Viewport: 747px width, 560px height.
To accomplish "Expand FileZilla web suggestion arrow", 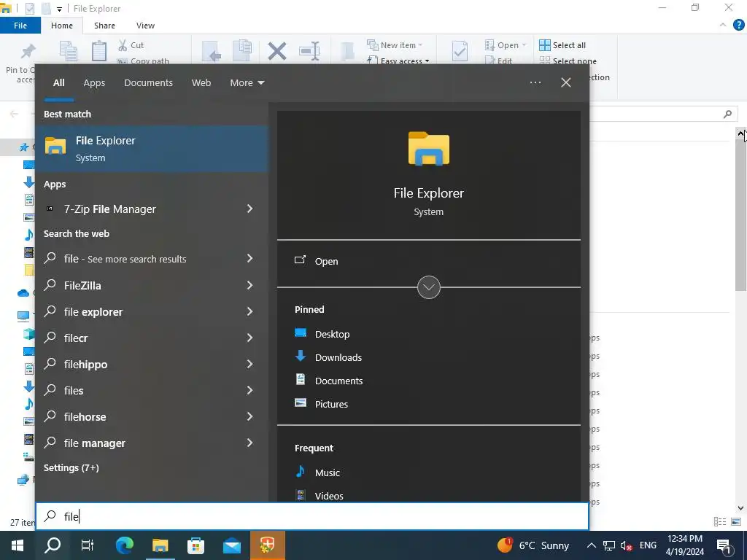I will (249, 285).
